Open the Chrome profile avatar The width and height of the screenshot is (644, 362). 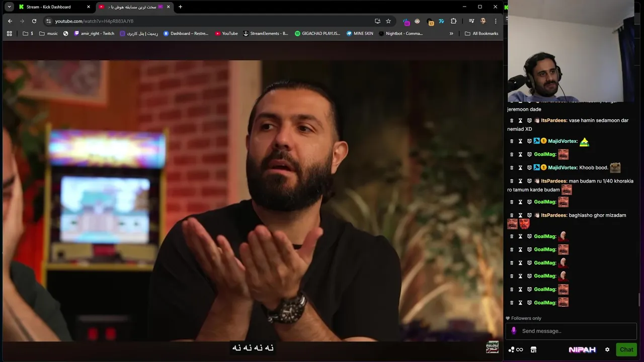pos(483,21)
